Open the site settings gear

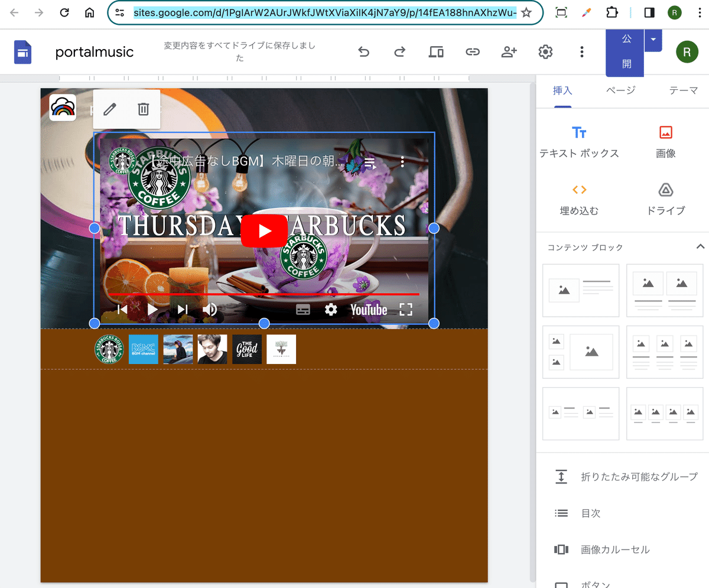545,52
